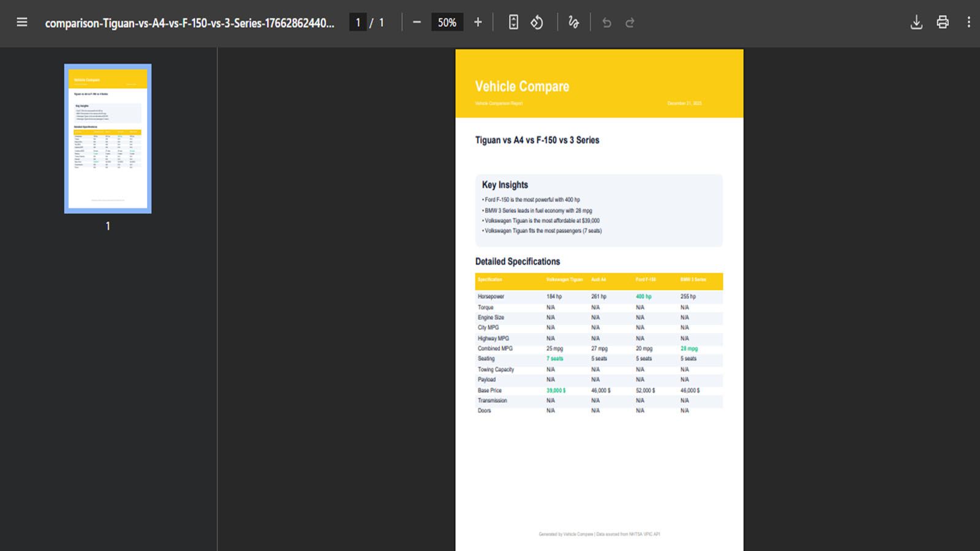The width and height of the screenshot is (980, 551).
Task: Print the comparison document
Action: click(x=943, y=23)
